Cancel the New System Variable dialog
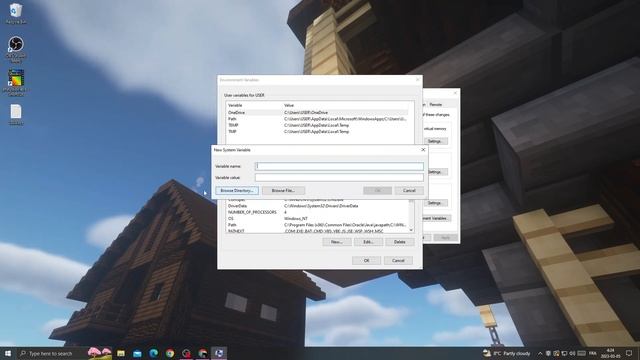640x360 pixels. (409, 191)
